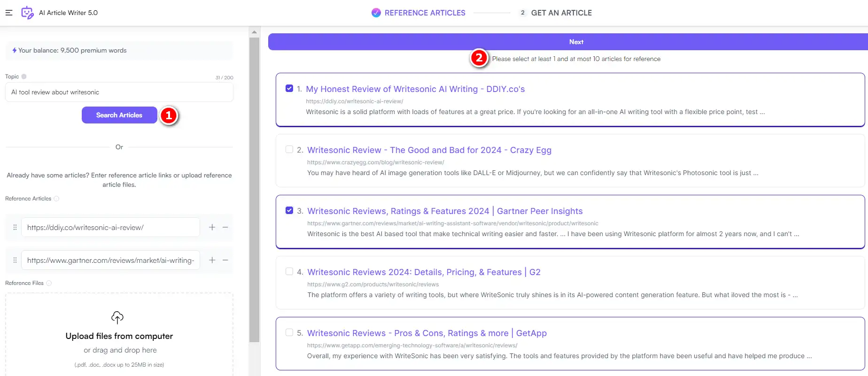Edit the ddiy.co reference URL field
This screenshot has height=376, width=868.
[111, 227]
